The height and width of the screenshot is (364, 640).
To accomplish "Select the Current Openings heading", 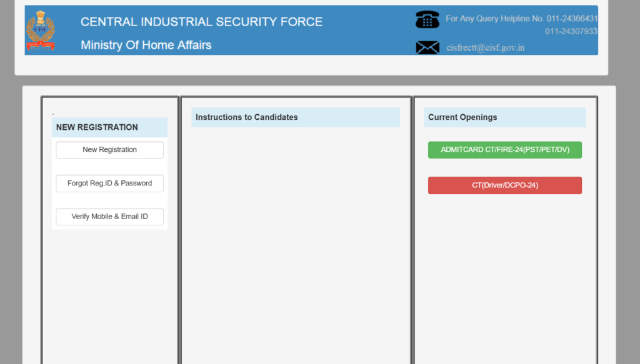I will tap(462, 117).
